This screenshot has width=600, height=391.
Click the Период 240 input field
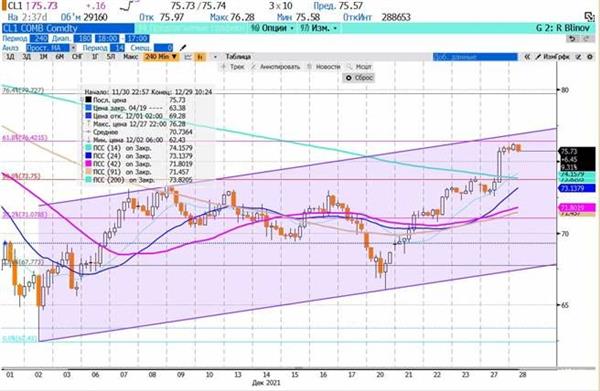pyautogui.click(x=39, y=39)
